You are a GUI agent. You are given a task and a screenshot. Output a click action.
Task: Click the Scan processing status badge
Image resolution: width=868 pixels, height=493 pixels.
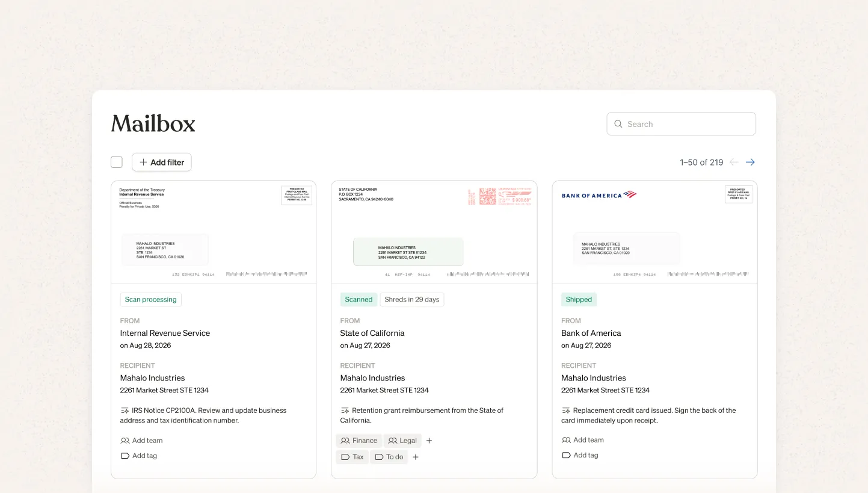click(x=151, y=299)
